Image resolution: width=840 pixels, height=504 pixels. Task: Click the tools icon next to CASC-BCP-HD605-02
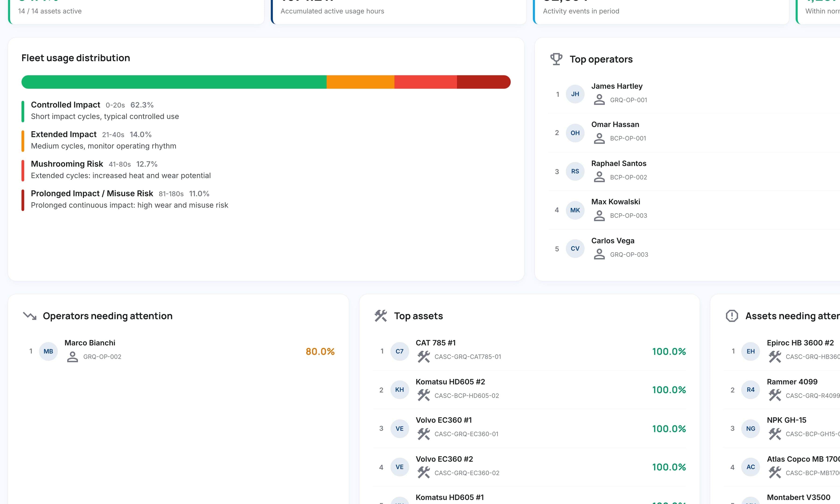pyautogui.click(x=423, y=395)
